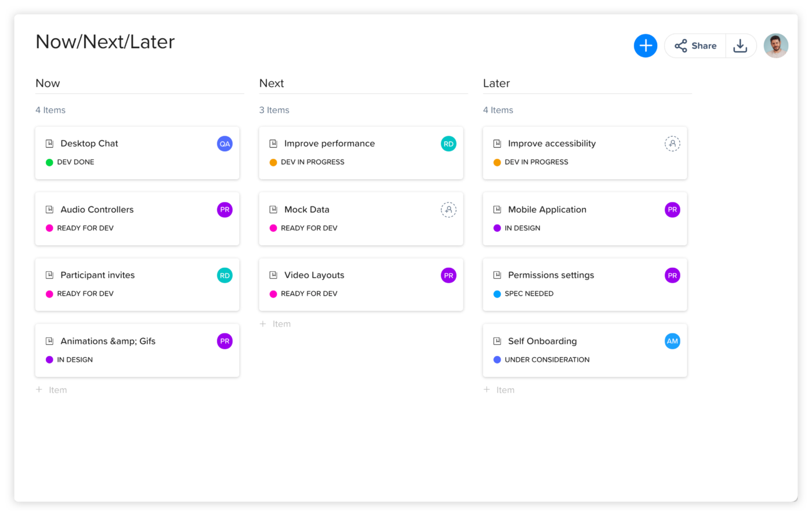Assign a user to Mock Data card

pyautogui.click(x=448, y=210)
